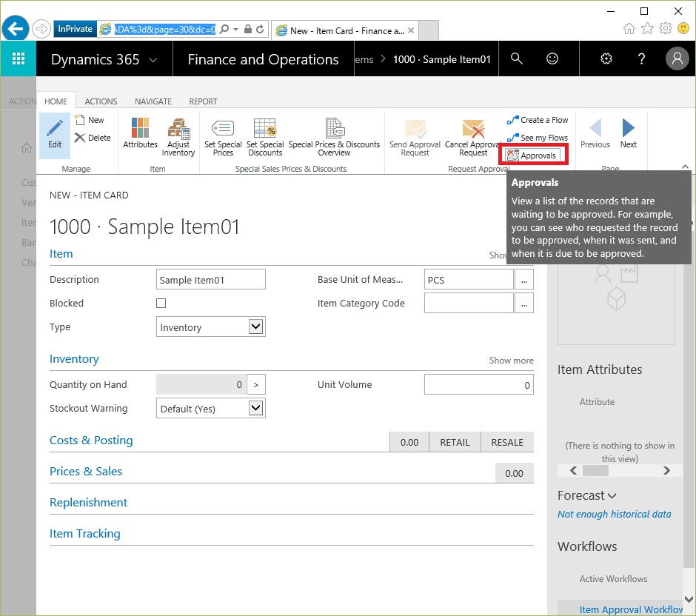Create a new item with New

pos(90,120)
